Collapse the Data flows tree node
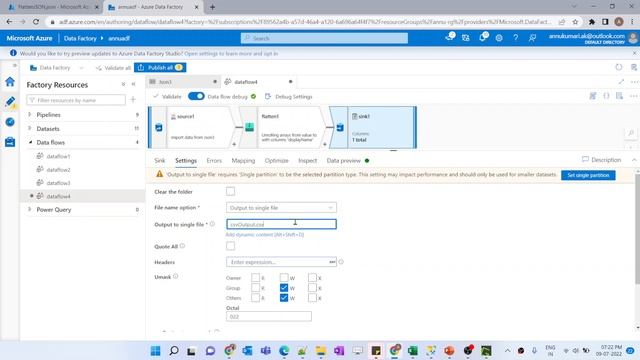The width and height of the screenshot is (640, 360). pyautogui.click(x=30, y=142)
